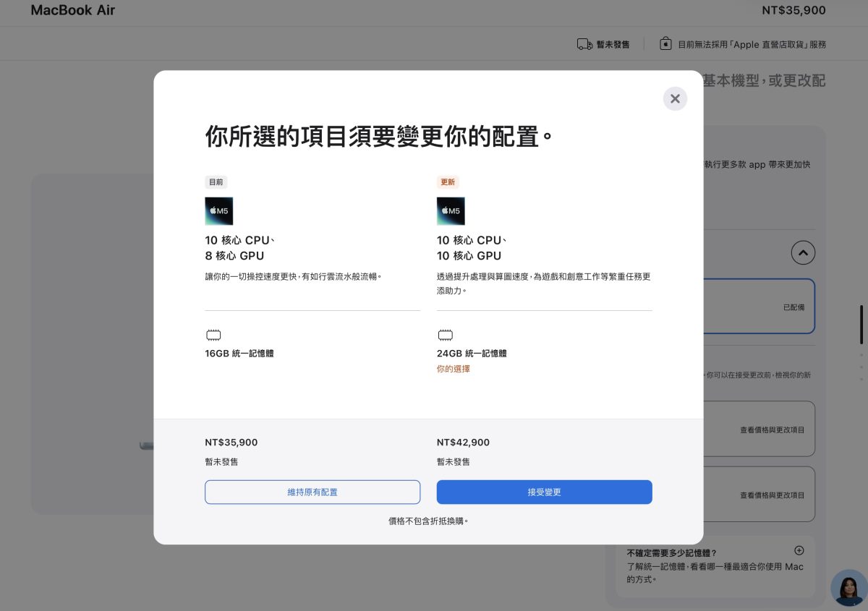
Task: Click the page scrollbar thumb
Action: [861, 325]
